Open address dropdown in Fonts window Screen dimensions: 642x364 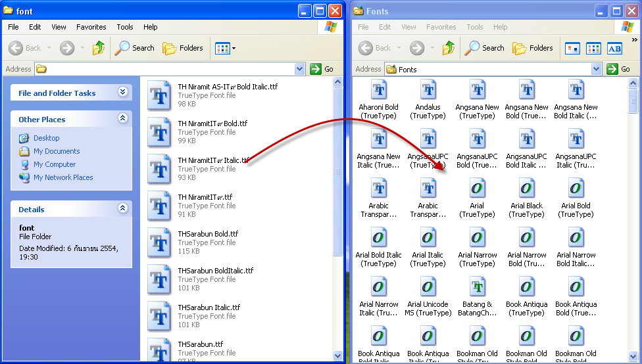click(x=596, y=69)
